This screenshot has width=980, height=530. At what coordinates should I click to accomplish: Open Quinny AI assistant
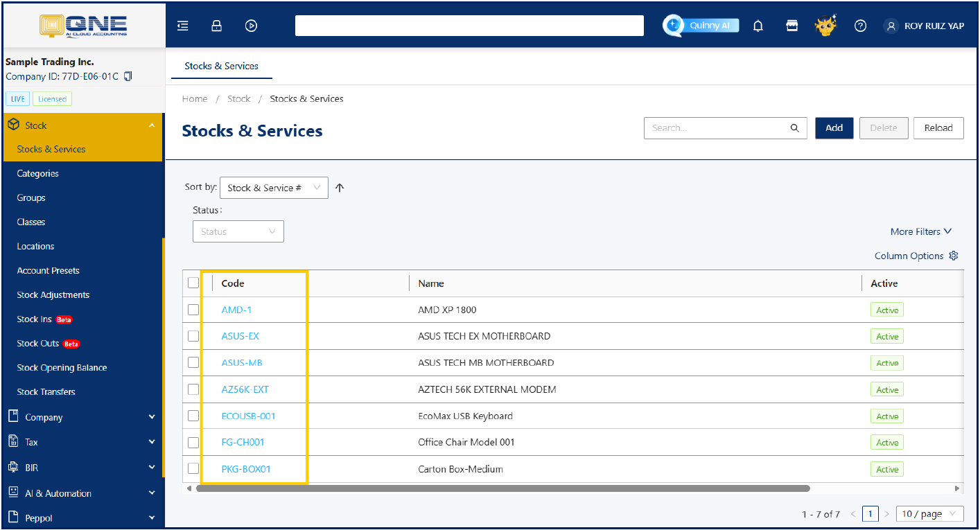click(x=701, y=26)
